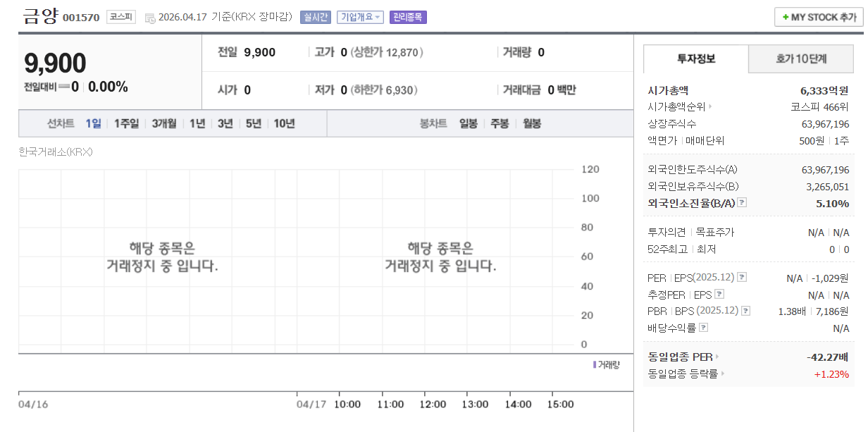Image resolution: width=868 pixels, height=432 pixels.
Task: Click the MY STOCK 추가 button
Action: [820, 17]
